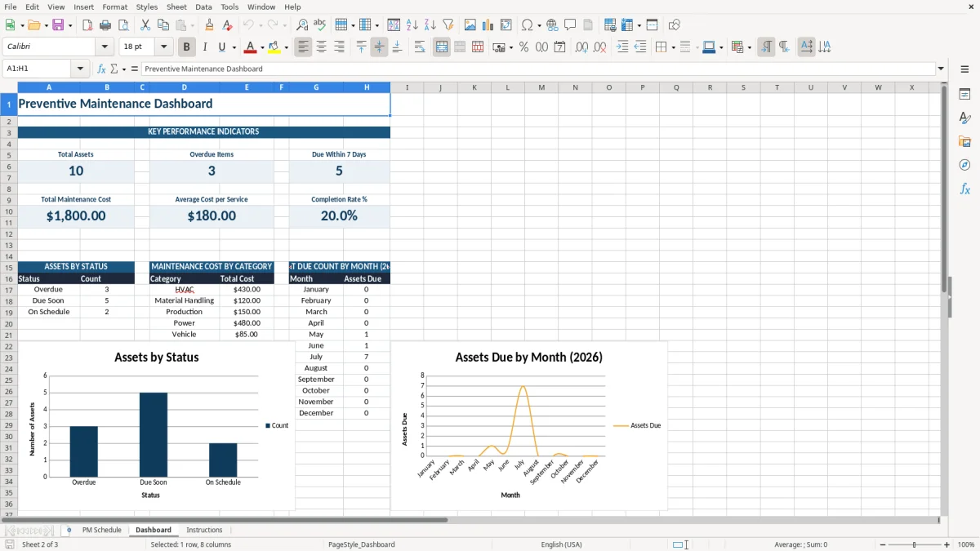Click Increase Indent icon
This screenshot has height=551, width=980.
click(622, 47)
